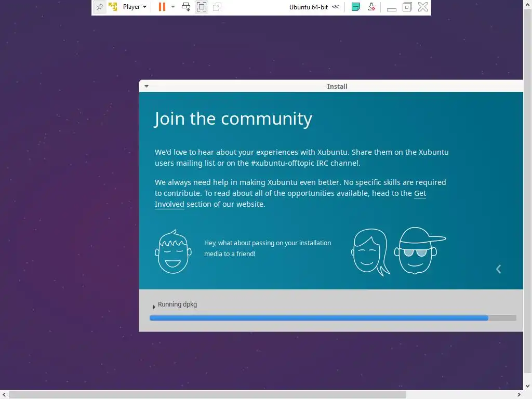
Task: Open the Player menu
Action: pyautogui.click(x=135, y=7)
